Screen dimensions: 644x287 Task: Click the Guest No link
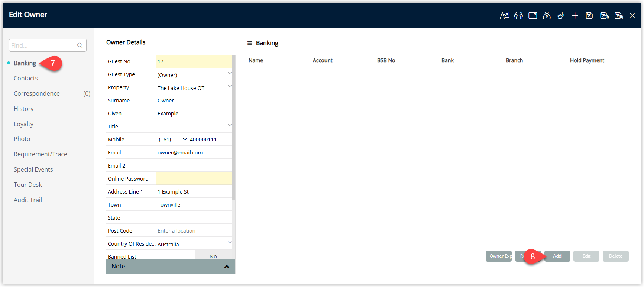pos(119,61)
